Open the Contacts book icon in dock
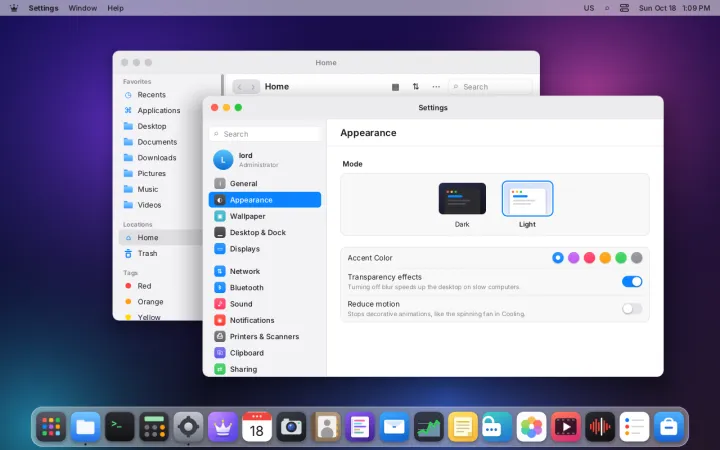 [326, 427]
